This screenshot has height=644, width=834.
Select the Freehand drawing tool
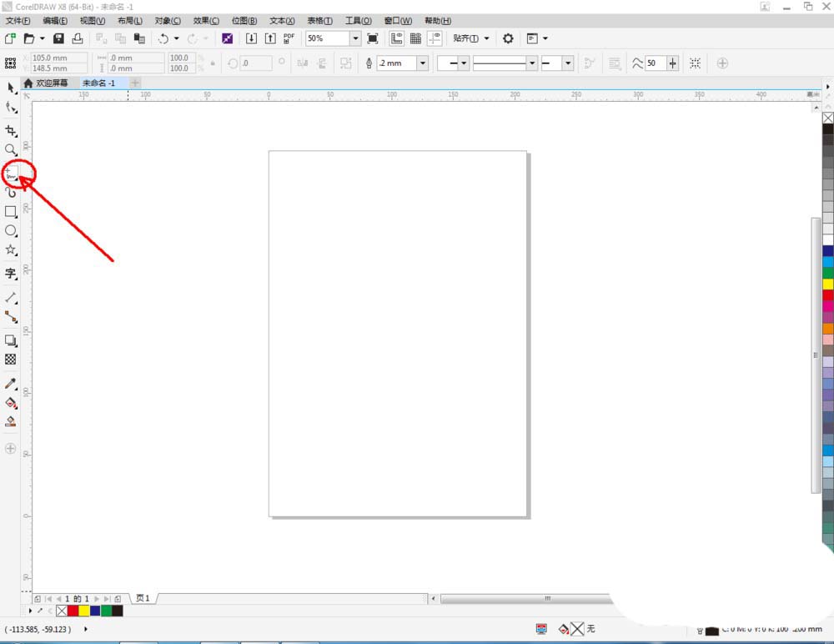tap(11, 174)
